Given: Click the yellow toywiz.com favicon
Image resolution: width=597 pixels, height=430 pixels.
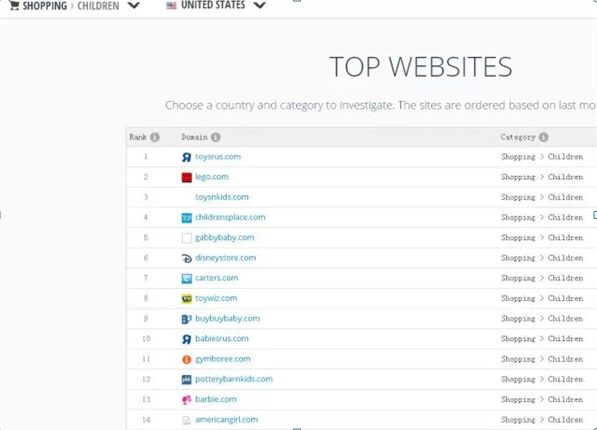Looking at the screenshot, I should pyautogui.click(x=187, y=299).
